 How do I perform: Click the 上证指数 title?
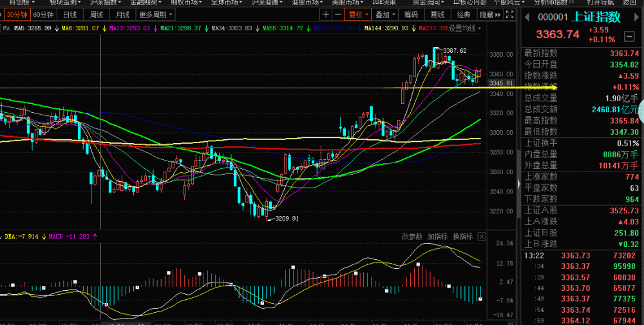596,17
